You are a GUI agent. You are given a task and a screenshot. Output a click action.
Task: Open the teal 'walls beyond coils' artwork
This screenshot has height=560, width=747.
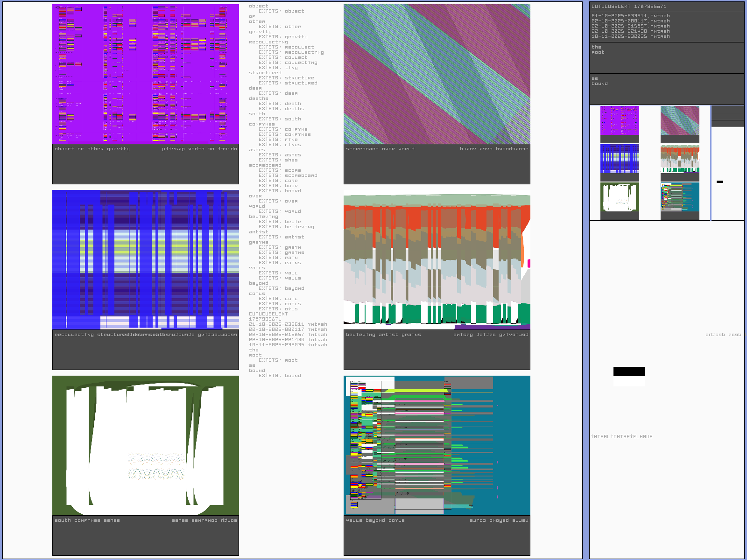coord(437,445)
